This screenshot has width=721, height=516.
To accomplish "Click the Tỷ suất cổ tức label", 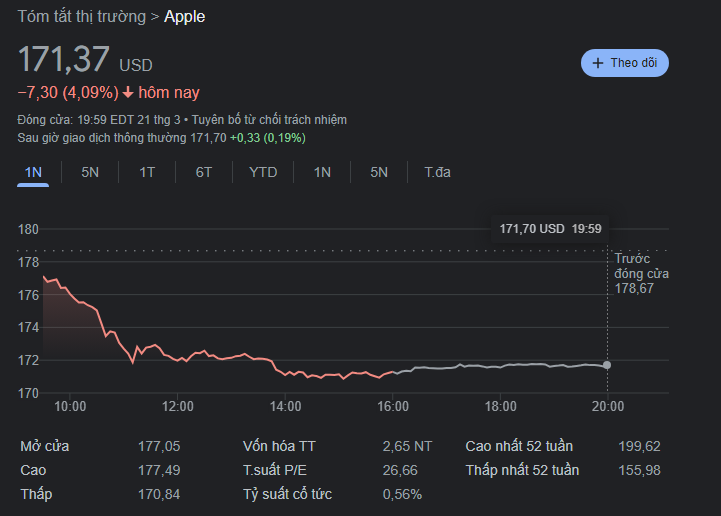I will coord(287,494).
